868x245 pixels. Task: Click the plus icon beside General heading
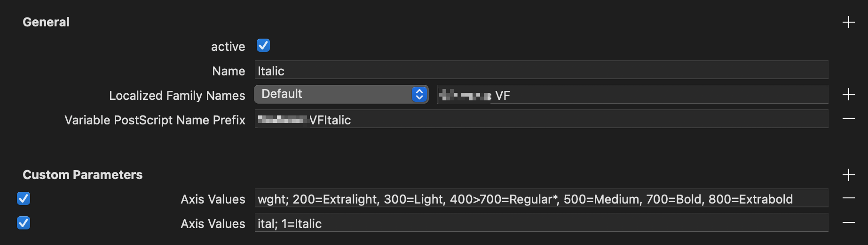click(x=848, y=22)
